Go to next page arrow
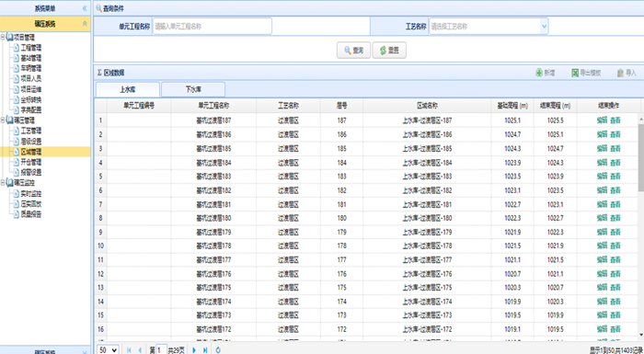 click(x=194, y=350)
